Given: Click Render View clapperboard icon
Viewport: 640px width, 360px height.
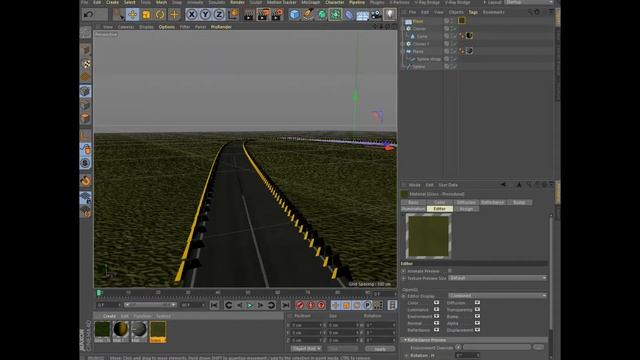Looking at the screenshot, I should pyautogui.click(x=249, y=15).
